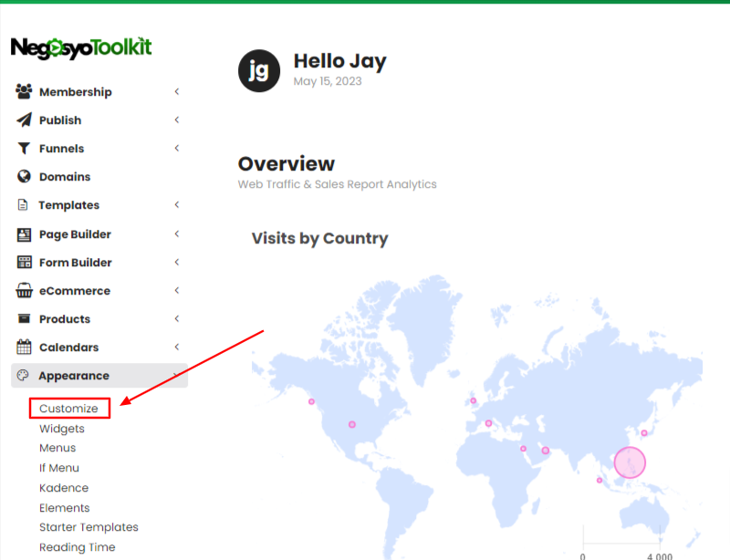This screenshot has height=560, width=730.
Task: Click the jg profile avatar
Action: coord(259,71)
